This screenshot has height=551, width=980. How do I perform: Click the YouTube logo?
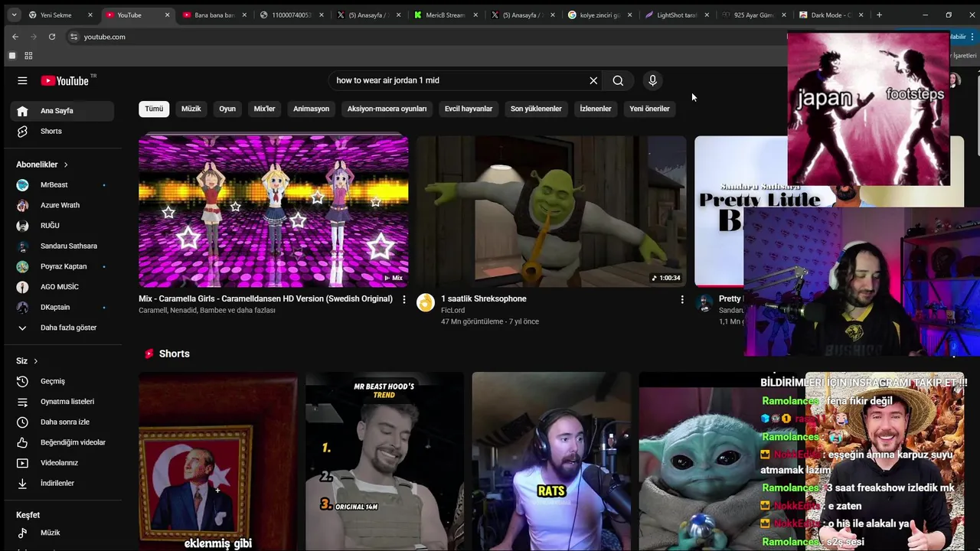tap(65, 80)
